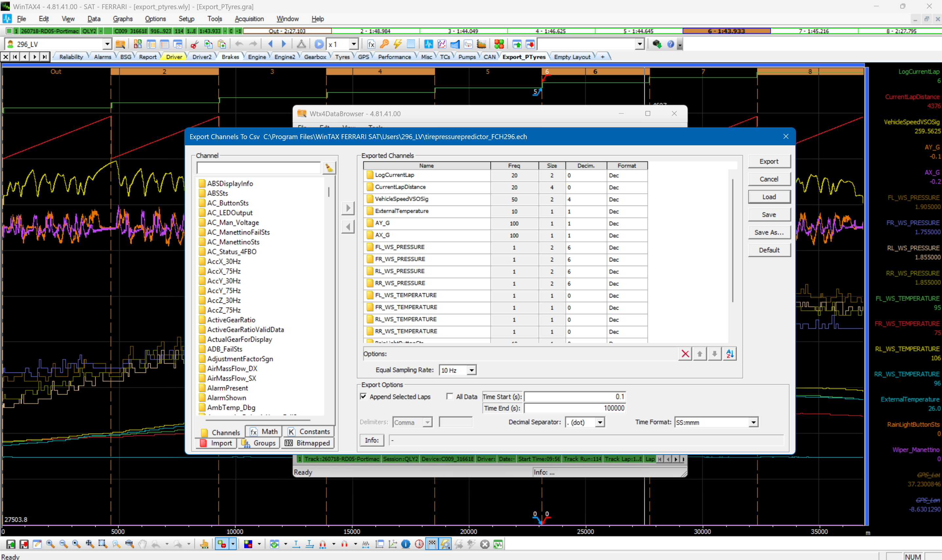Click the Load button
The image size is (942, 560).
[x=769, y=197]
